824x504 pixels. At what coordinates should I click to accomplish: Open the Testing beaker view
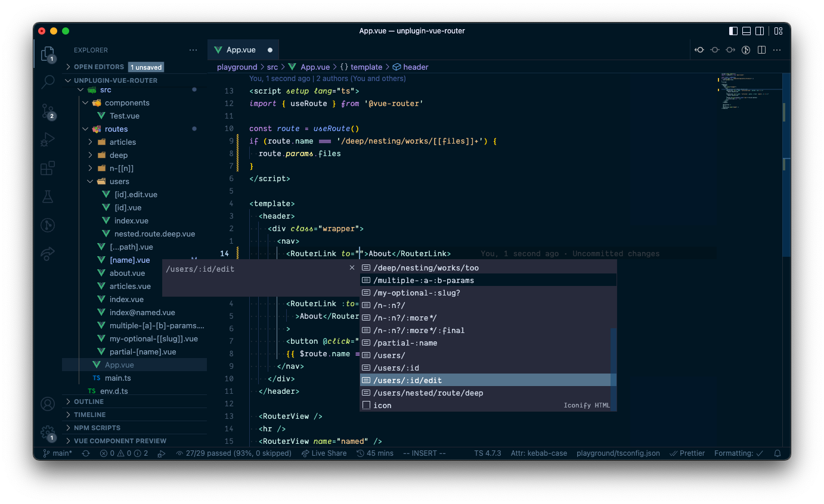coord(48,197)
